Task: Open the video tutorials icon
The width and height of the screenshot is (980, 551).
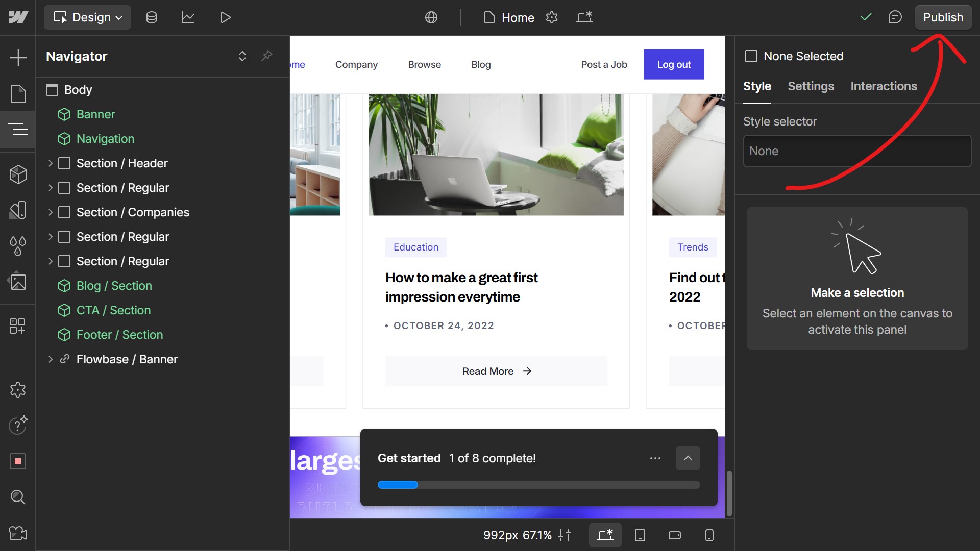Action: [18, 533]
